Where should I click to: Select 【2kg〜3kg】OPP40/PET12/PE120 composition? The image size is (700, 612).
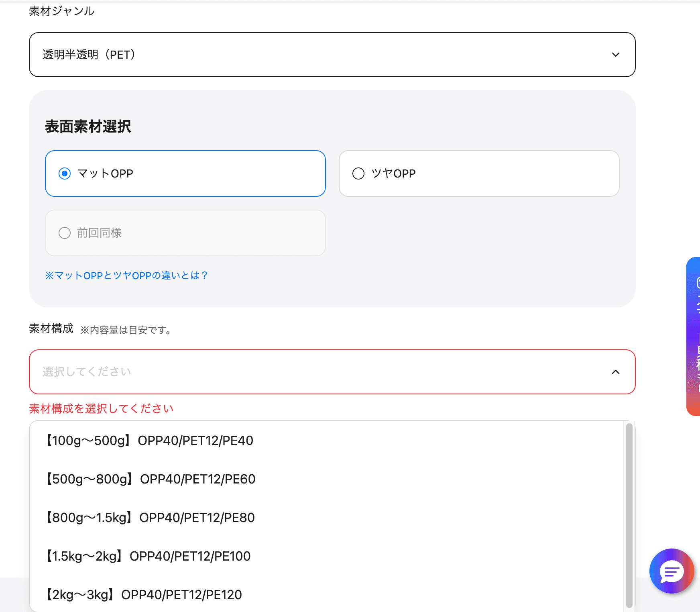coord(144,595)
